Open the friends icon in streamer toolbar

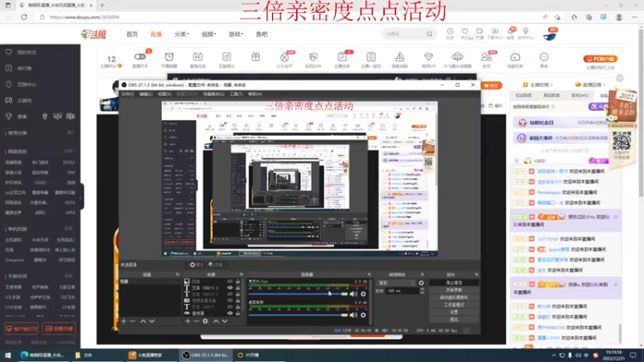486,56
